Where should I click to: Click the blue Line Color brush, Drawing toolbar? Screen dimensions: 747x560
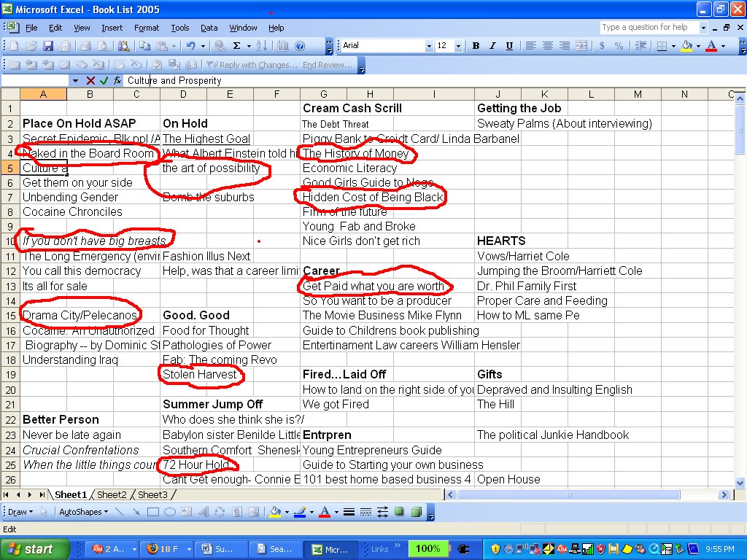pyautogui.click(x=300, y=512)
